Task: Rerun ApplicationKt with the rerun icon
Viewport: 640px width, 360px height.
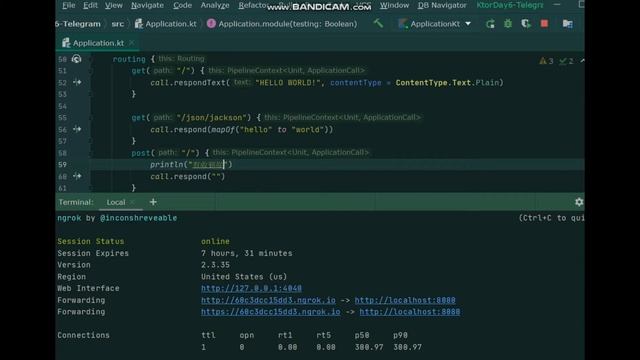Action: click(490, 24)
